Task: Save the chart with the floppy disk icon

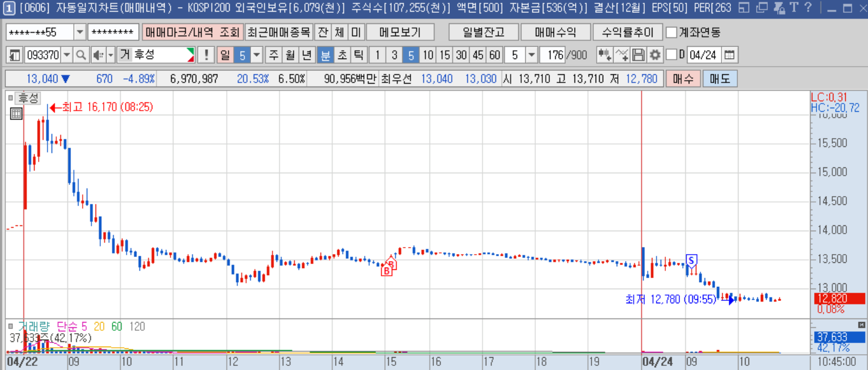Action: point(638,55)
